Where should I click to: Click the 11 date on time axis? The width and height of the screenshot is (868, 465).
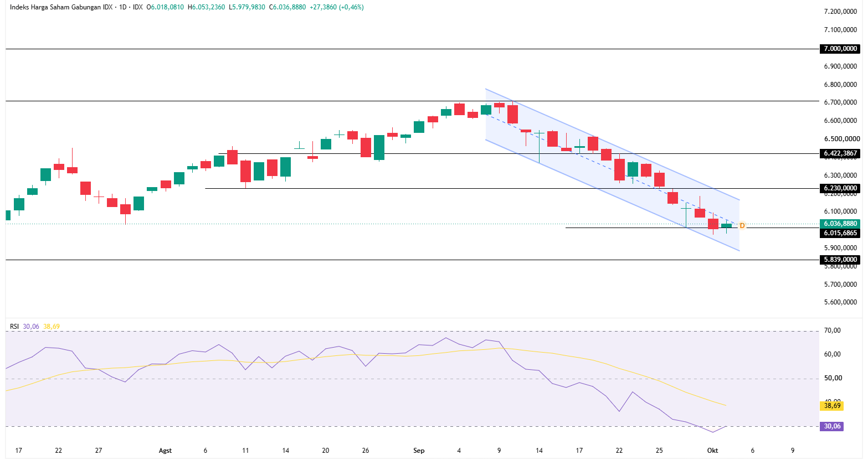[245, 451]
